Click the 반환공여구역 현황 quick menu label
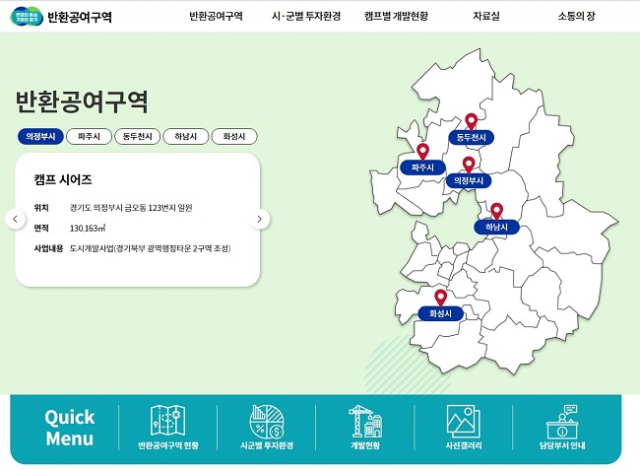The height and width of the screenshot is (470, 640). point(168,445)
